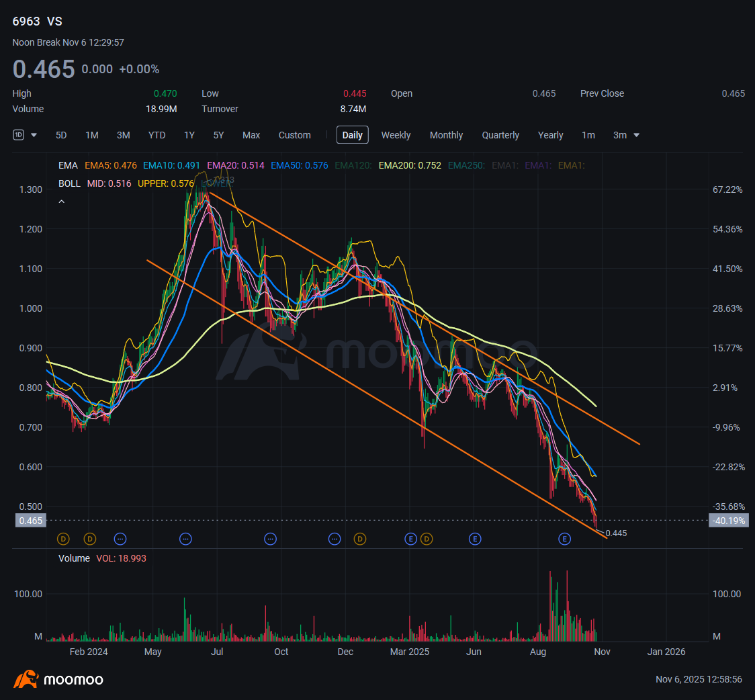Click the 6963 VS stock title
This screenshot has width=755, height=700.
tap(38, 21)
